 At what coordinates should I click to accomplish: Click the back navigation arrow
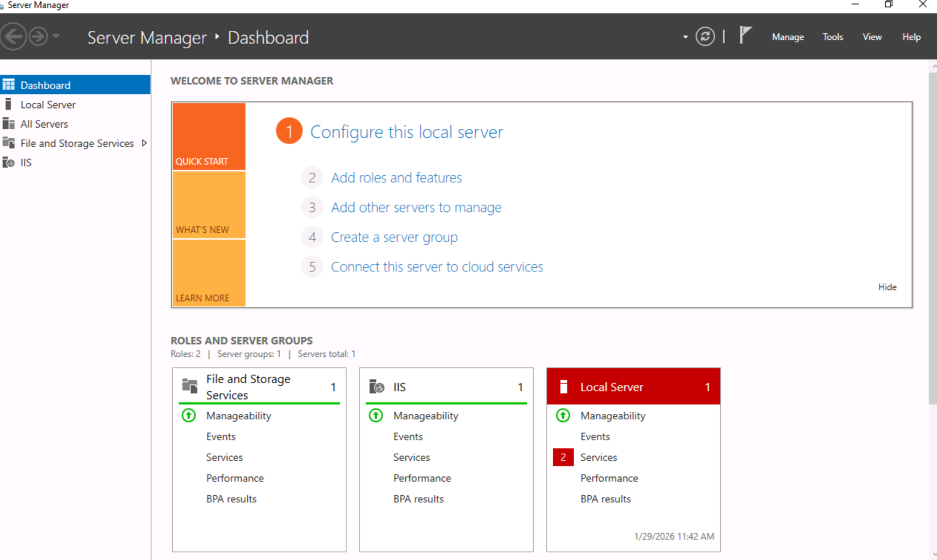[14, 37]
